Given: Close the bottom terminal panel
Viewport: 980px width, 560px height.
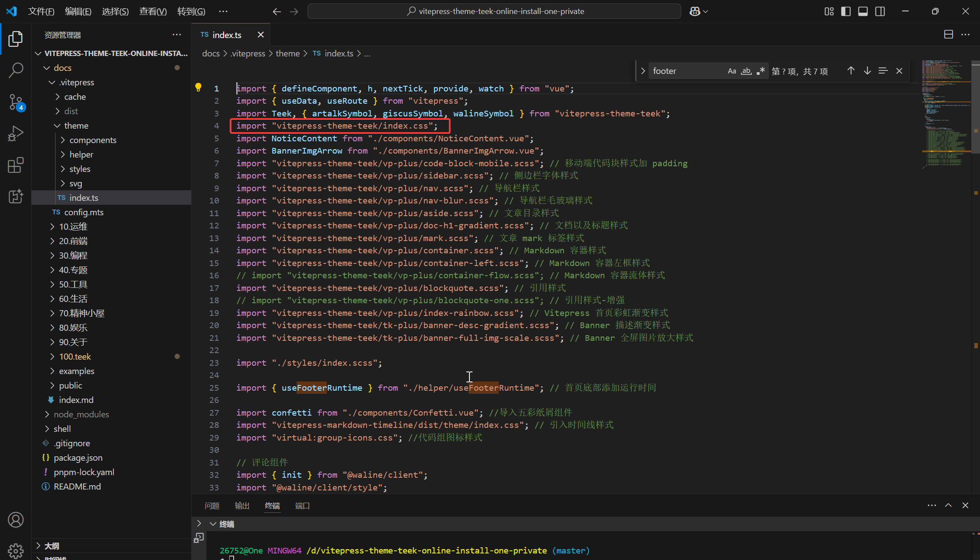Looking at the screenshot, I should [x=965, y=505].
